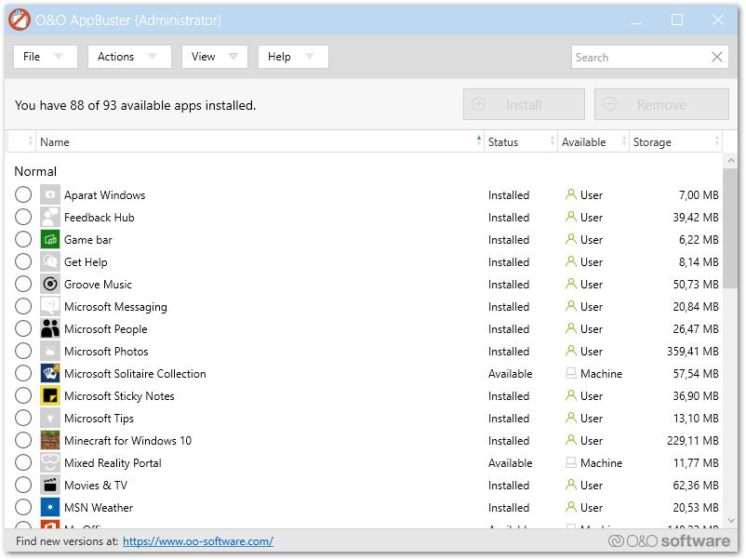Image resolution: width=746 pixels, height=560 pixels.
Task: Open the File dropdown menu
Action: pos(46,57)
